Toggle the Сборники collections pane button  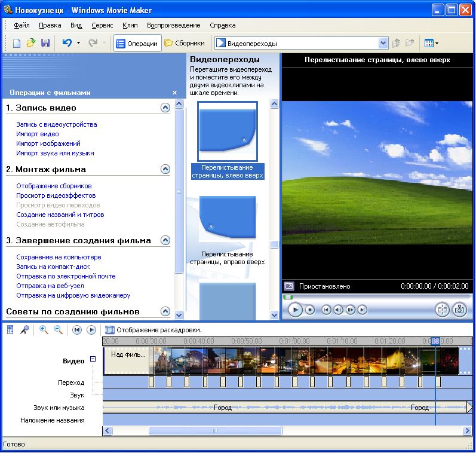[x=185, y=44]
